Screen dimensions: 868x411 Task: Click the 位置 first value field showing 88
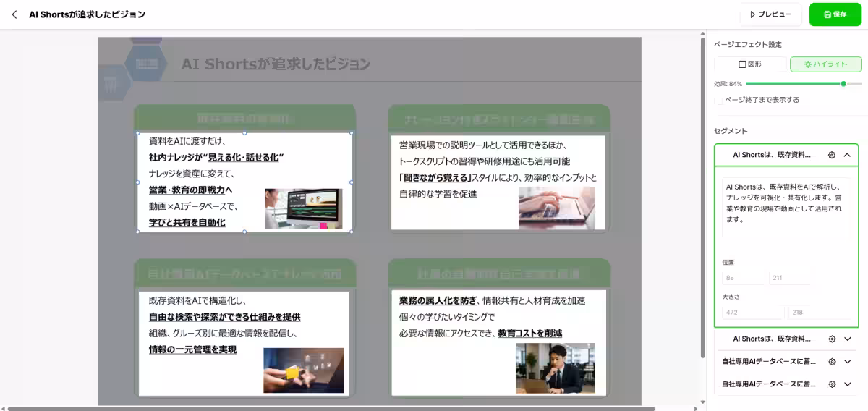click(x=743, y=278)
